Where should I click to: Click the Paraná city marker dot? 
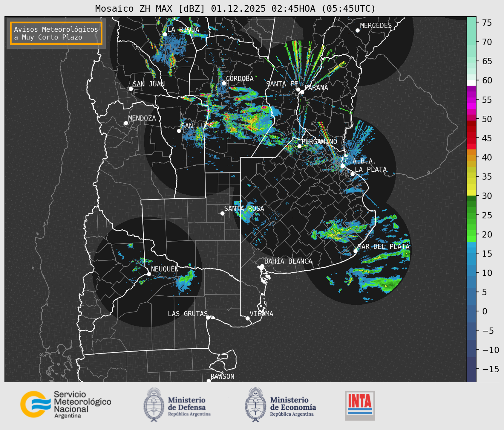click(302, 92)
